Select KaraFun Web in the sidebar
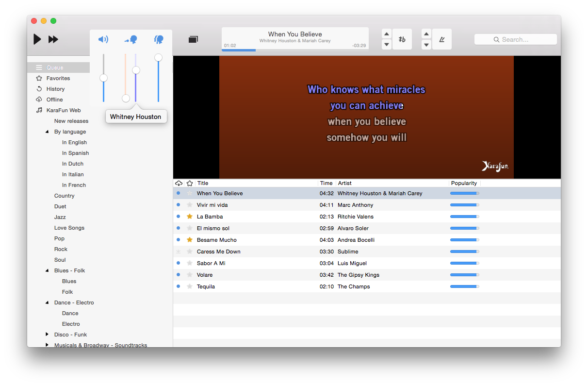Screen dimensions: 588x386 click(x=64, y=110)
